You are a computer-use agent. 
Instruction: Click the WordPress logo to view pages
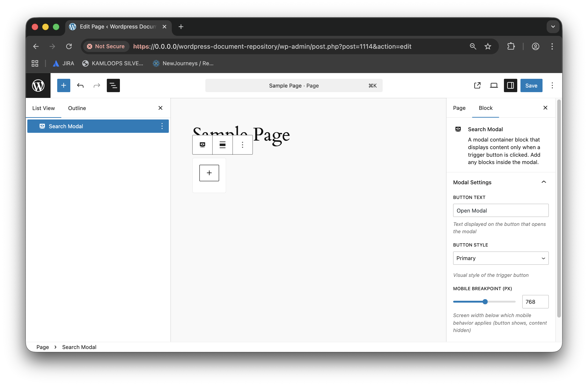(38, 85)
